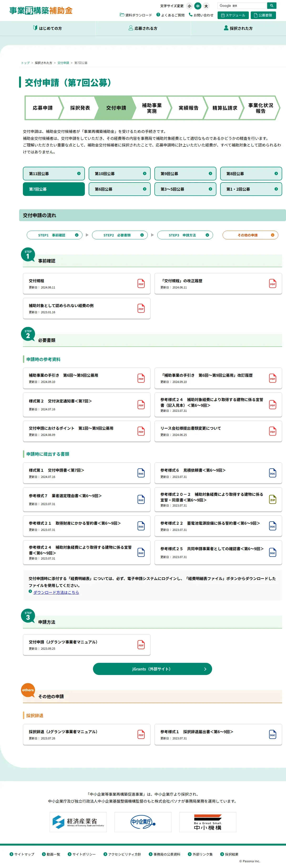Open PDF icon for 補助対象として認められない経費の例

pos(141,308)
